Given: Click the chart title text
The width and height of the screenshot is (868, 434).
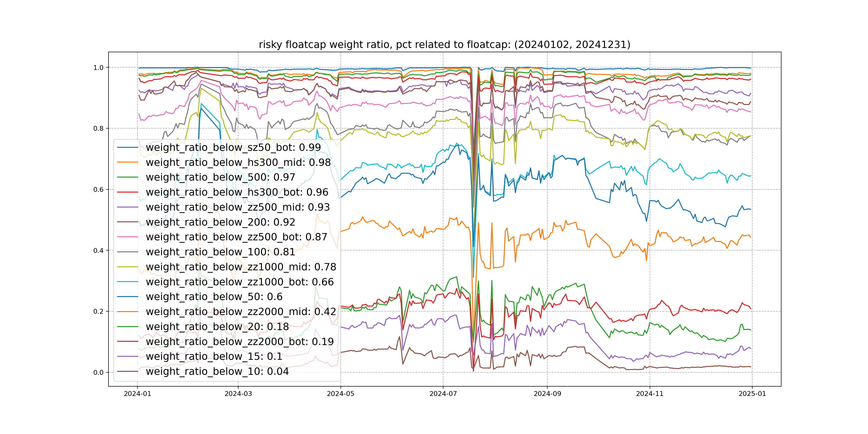Looking at the screenshot, I should pos(444,44).
